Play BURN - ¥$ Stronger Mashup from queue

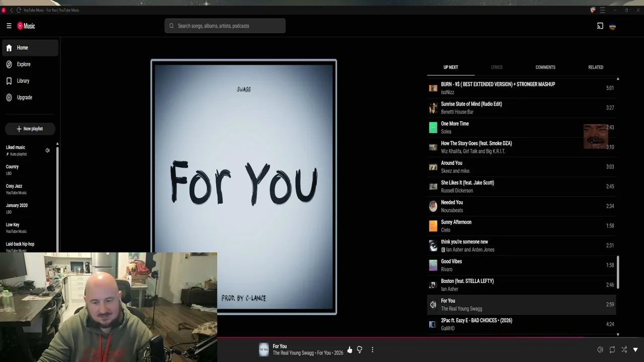[x=521, y=88]
